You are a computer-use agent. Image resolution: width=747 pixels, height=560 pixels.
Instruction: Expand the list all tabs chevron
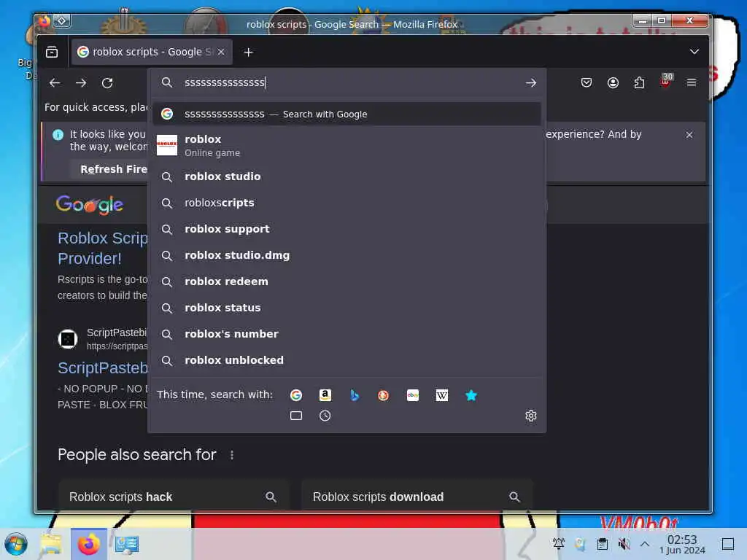click(694, 52)
